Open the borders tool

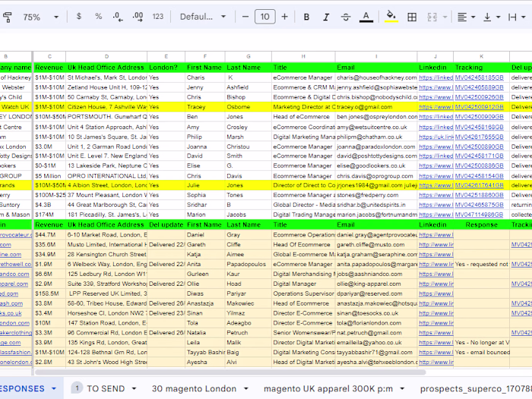coord(413,17)
